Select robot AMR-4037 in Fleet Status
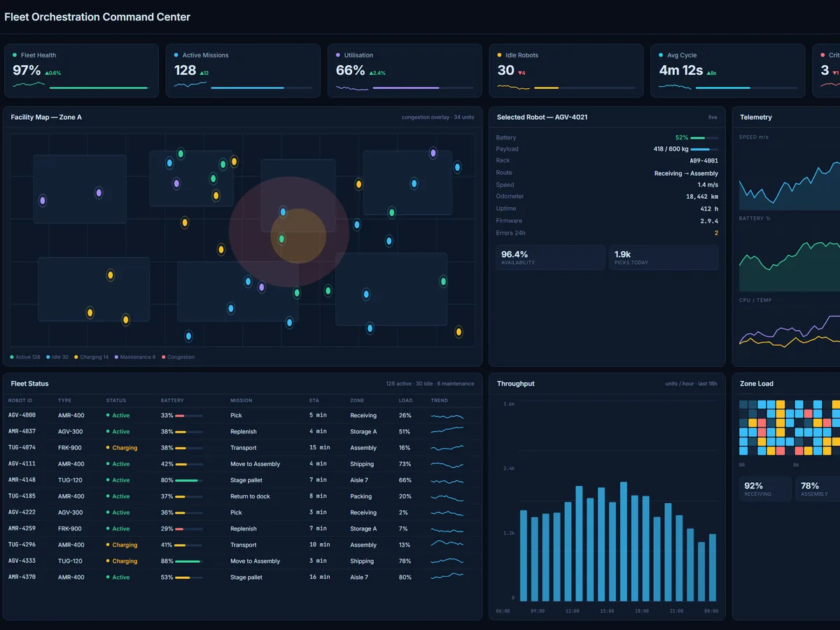Screen dimensions: 840x630 (x=242, y=431)
